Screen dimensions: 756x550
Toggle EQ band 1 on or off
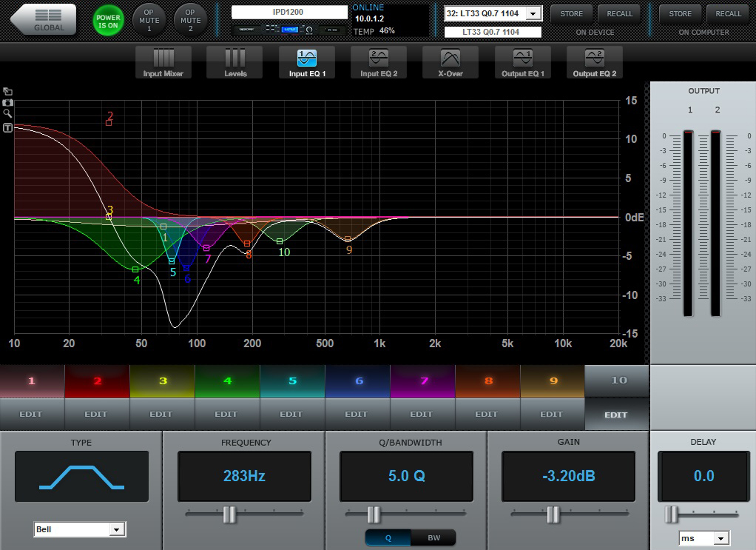click(33, 381)
